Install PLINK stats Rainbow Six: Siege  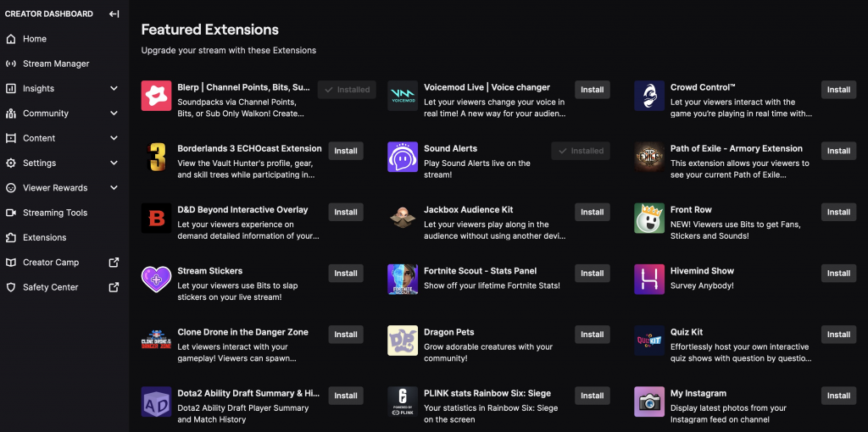pyautogui.click(x=593, y=396)
